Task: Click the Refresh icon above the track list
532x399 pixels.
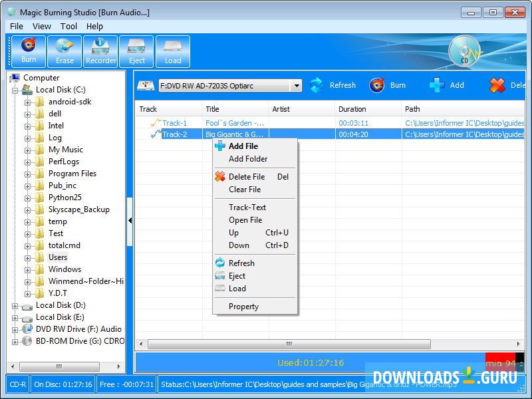Action: point(317,85)
